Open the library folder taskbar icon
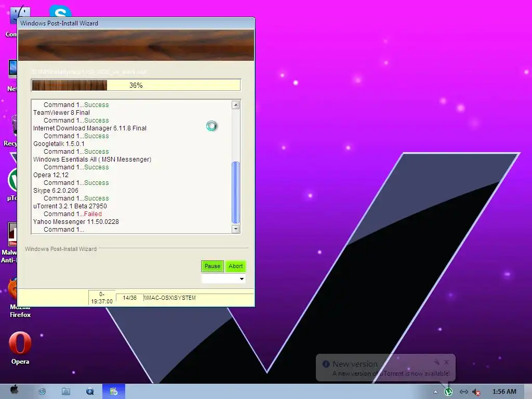 click(66, 392)
